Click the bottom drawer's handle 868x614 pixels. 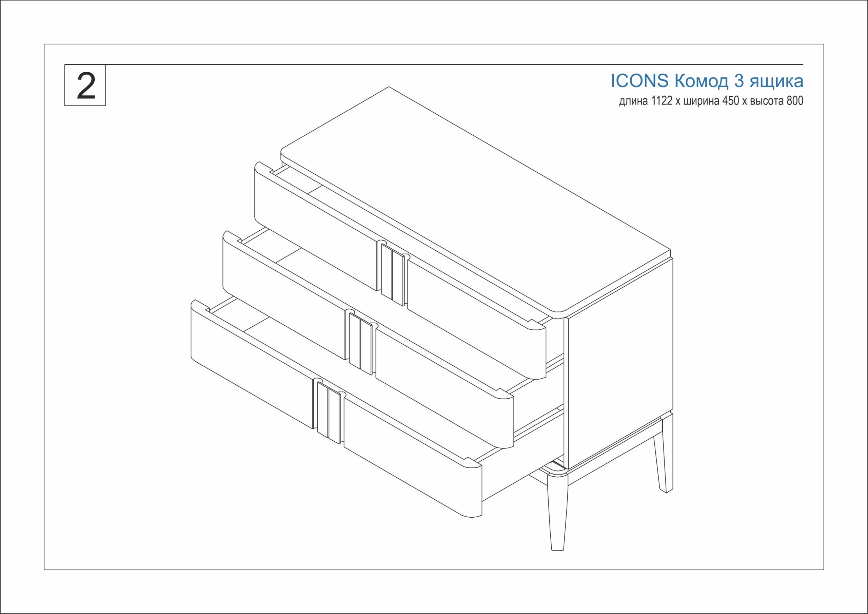point(330,412)
